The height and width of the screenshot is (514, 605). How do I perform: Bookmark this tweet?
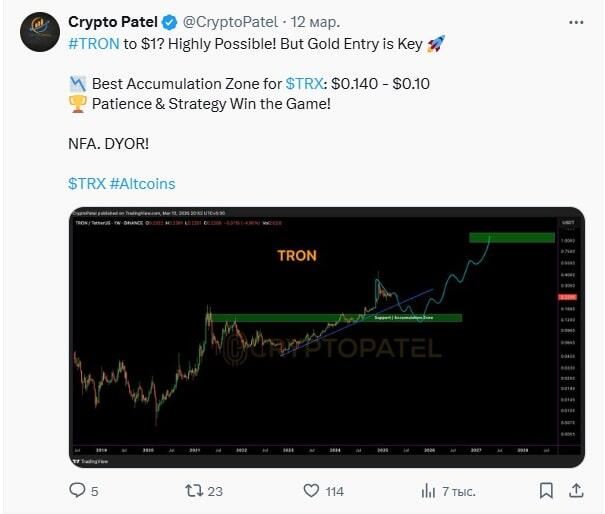coord(546,490)
